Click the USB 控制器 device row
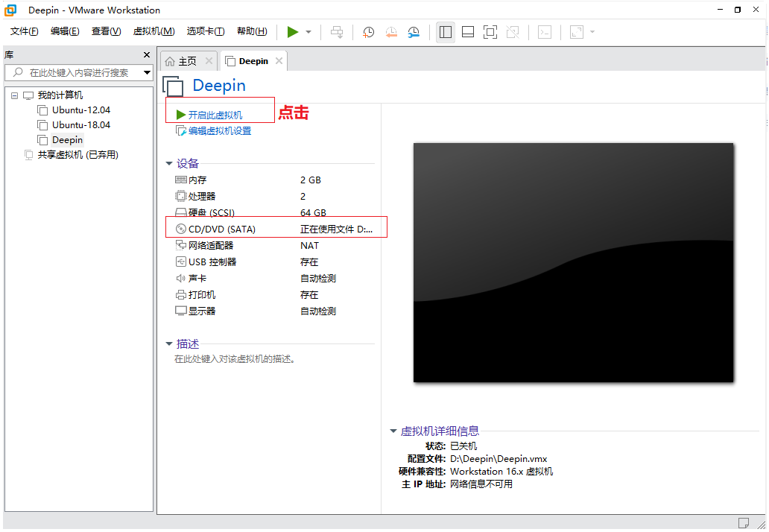769x532 pixels. (275, 262)
